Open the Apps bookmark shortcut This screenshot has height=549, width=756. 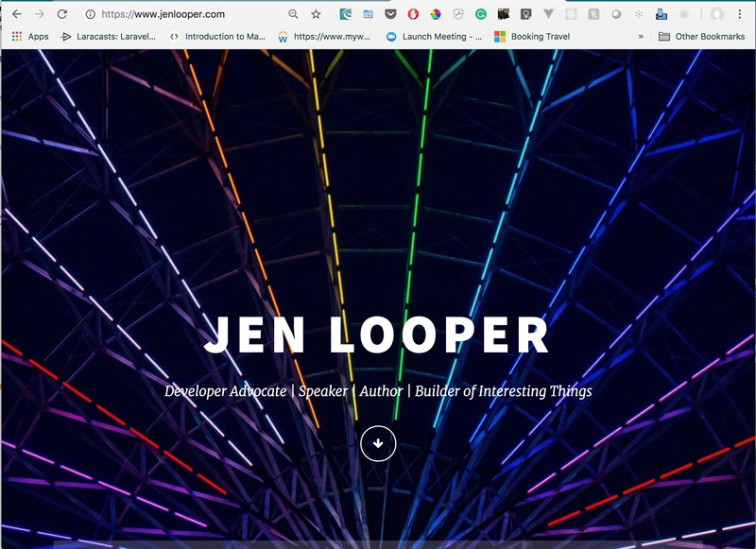click(x=30, y=37)
